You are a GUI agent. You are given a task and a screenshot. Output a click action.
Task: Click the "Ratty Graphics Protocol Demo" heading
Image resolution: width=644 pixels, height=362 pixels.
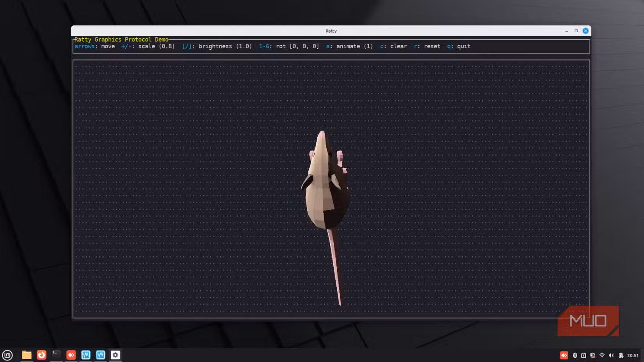121,39
